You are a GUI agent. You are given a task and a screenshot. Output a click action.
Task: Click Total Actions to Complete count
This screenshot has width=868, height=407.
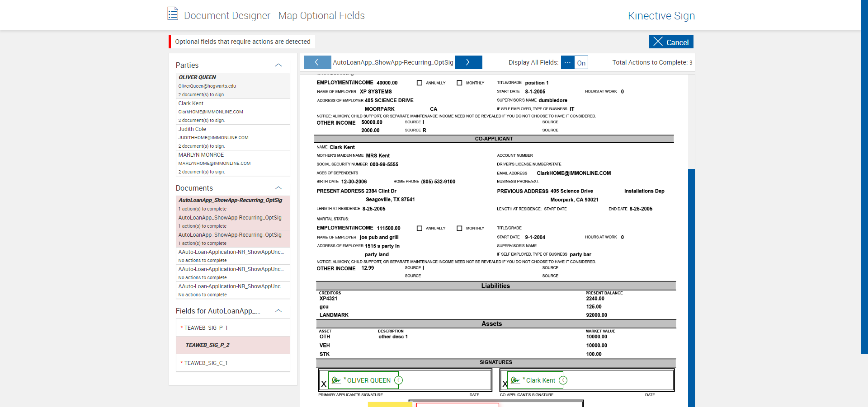652,62
